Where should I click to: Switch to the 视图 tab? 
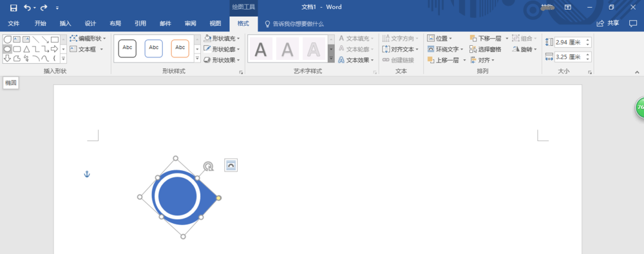pos(215,23)
